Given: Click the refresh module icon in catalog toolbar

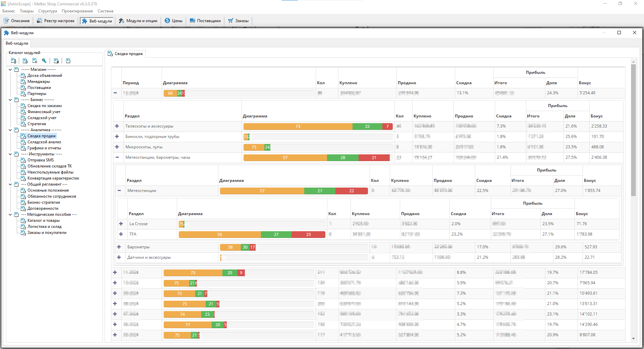Looking at the screenshot, I should [35, 61].
